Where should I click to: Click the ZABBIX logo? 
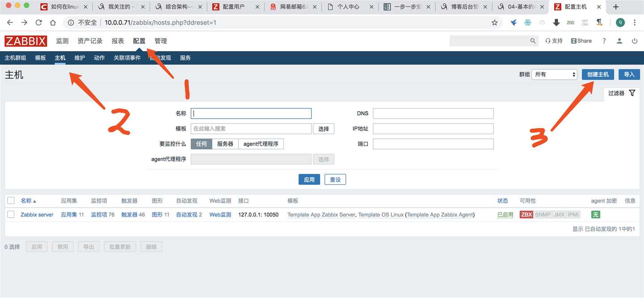(26, 41)
